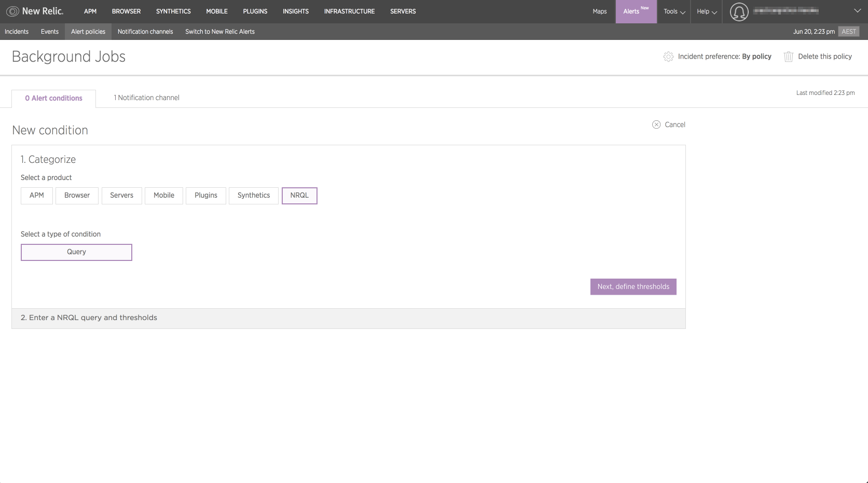Click Delete this policy
Image resolution: width=868 pixels, height=483 pixels.
click(825, 57)
